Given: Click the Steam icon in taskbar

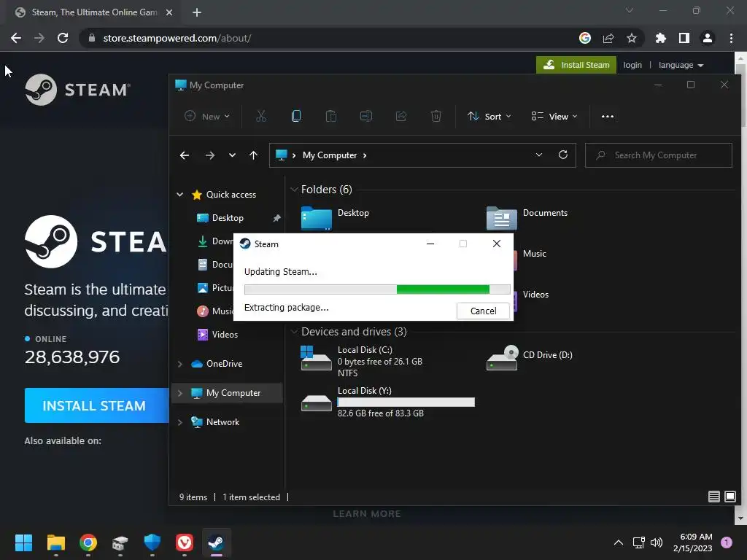Looking at the screenshot, I should click(x=216, y=542).
